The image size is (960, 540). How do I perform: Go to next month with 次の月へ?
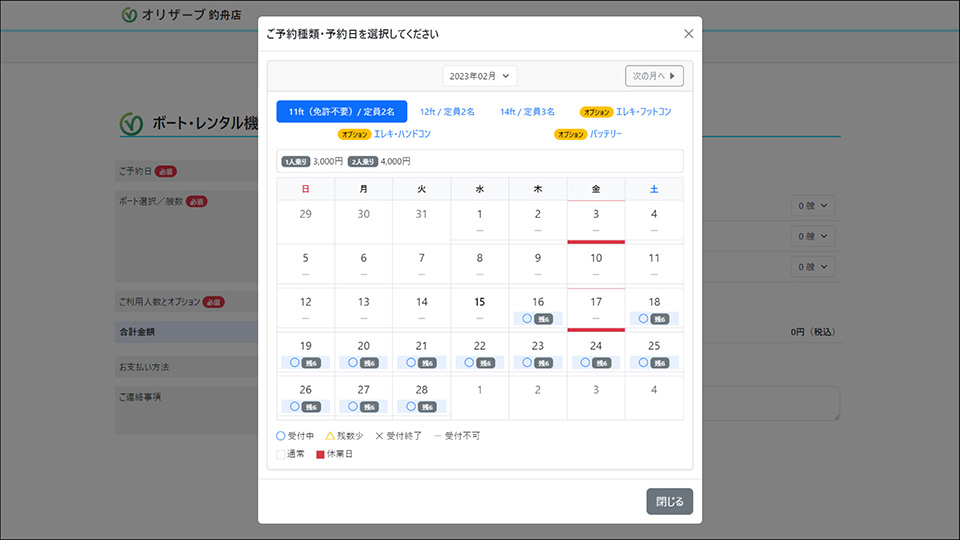click(x=654, y=76)
